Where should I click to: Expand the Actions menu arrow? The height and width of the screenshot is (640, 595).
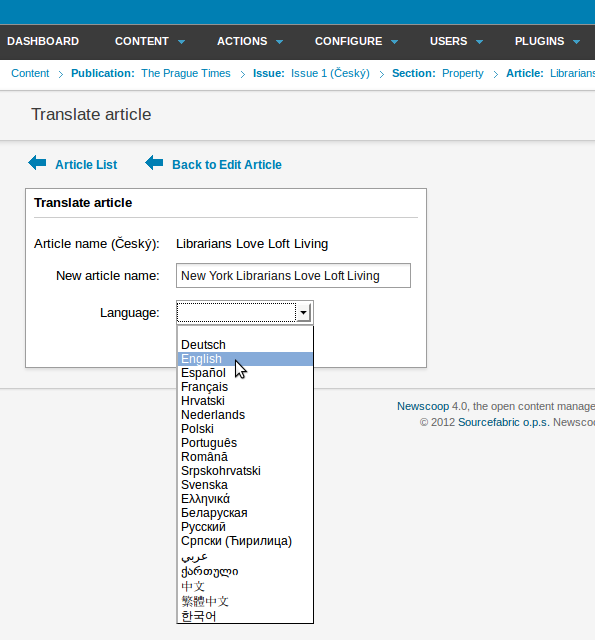tap(280, 42)
